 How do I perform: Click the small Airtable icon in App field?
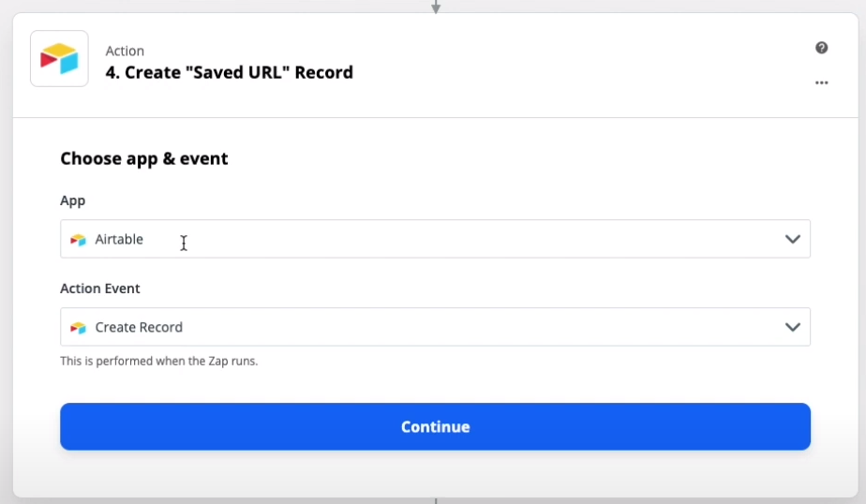(x=79, y=240)
